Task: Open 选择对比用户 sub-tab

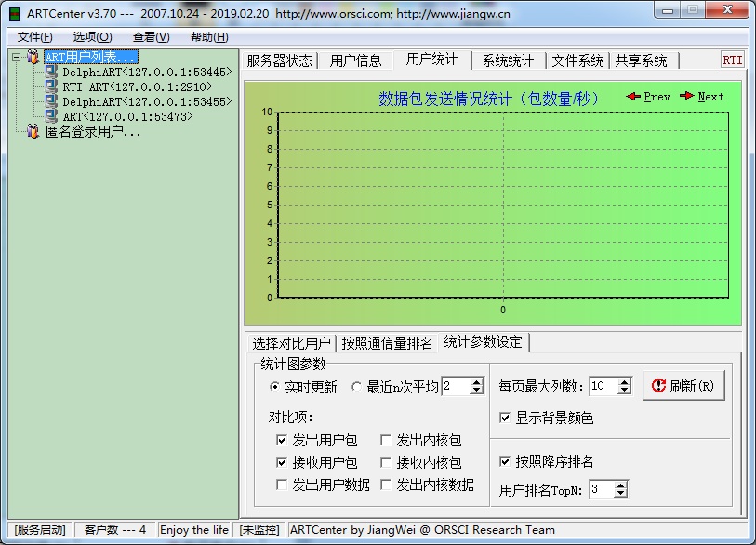Action: click(x=291, y=343)
